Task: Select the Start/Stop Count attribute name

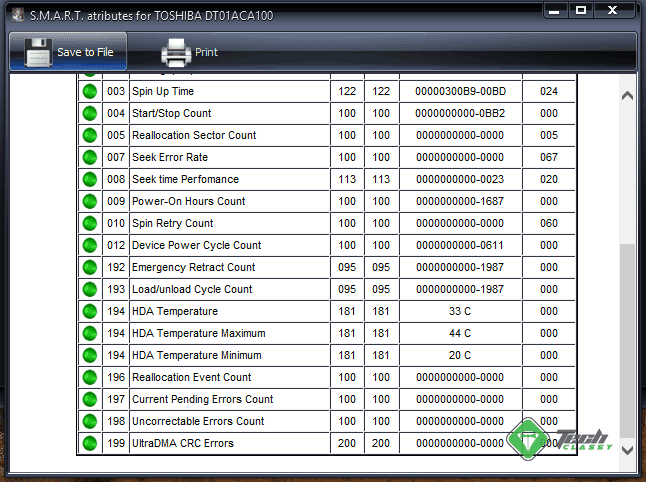Action: coord(171,113)
